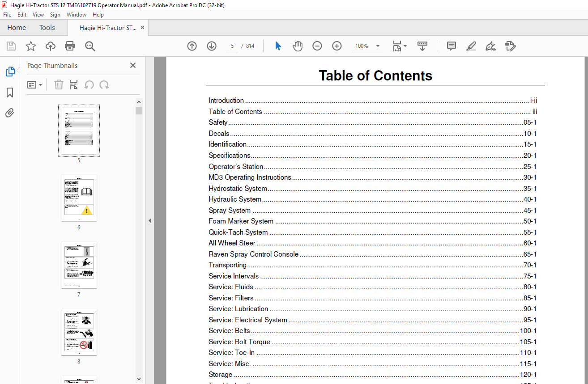Open the Bookmarks pane
Viewport: 588px width, 384px height.
click(10, 93)
